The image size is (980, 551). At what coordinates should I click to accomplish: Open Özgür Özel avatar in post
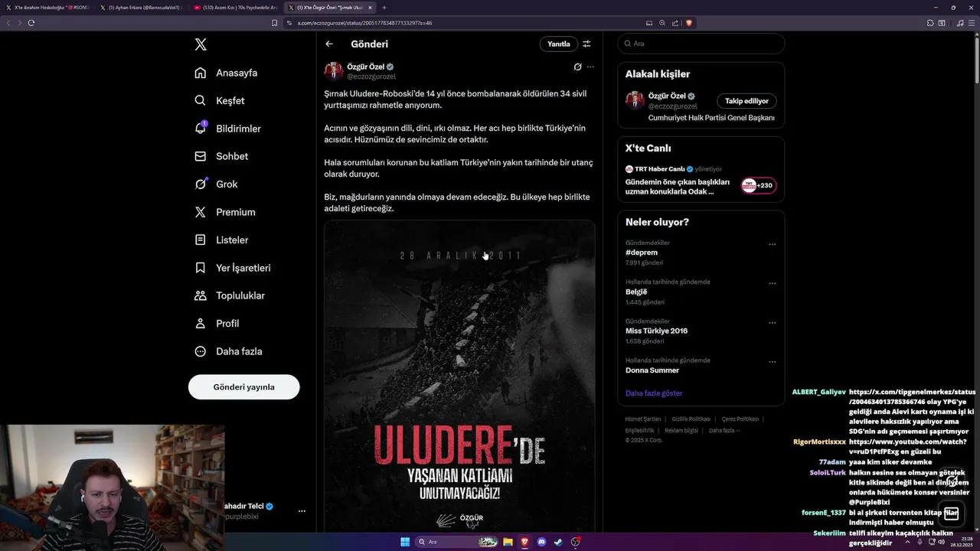[334, 71]
